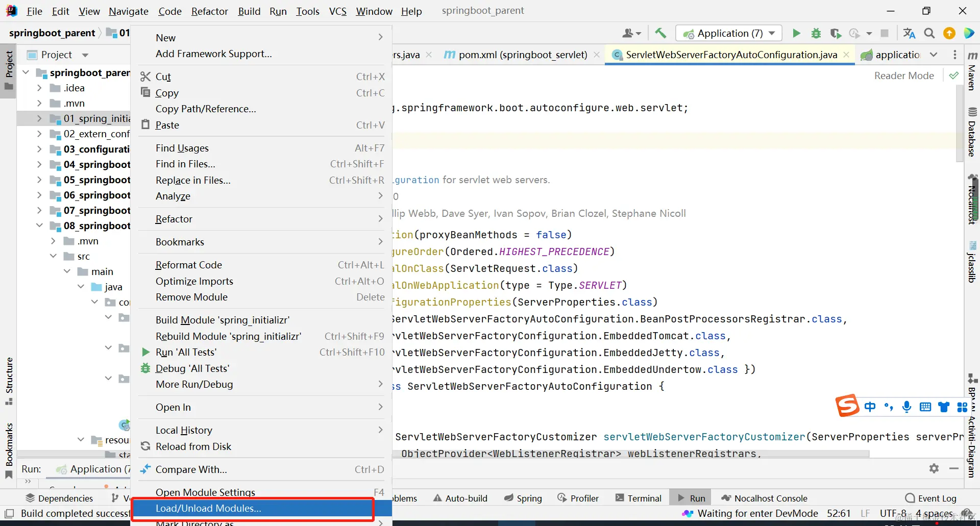Viewport: 980px width, 526px height.
Task: Click the UTF-8 file encoding status
Action: tap(893, 513)
